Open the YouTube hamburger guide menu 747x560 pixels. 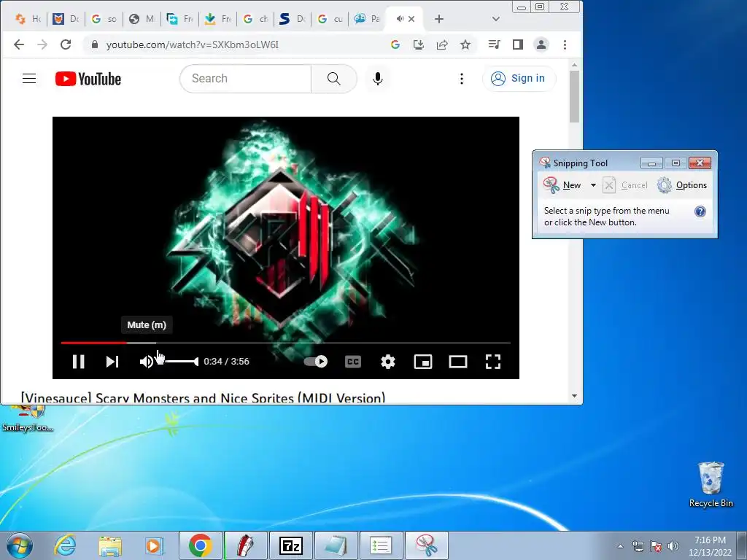[29, 79]
